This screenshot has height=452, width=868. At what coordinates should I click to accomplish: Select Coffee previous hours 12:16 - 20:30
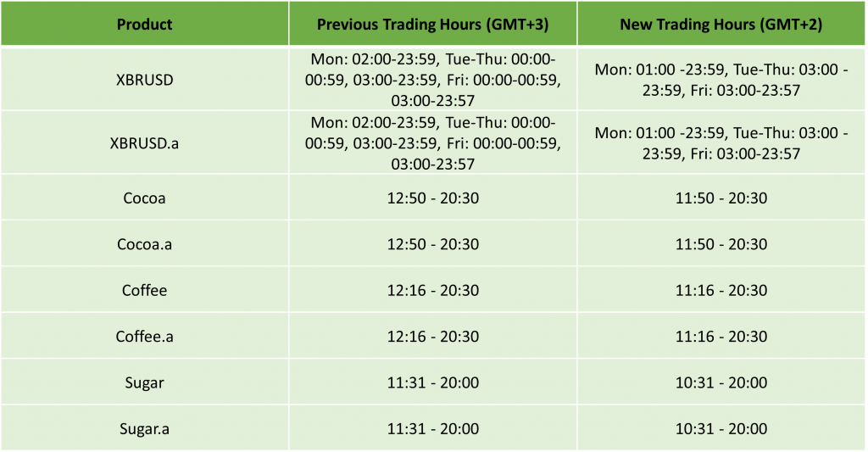point(432,290)
